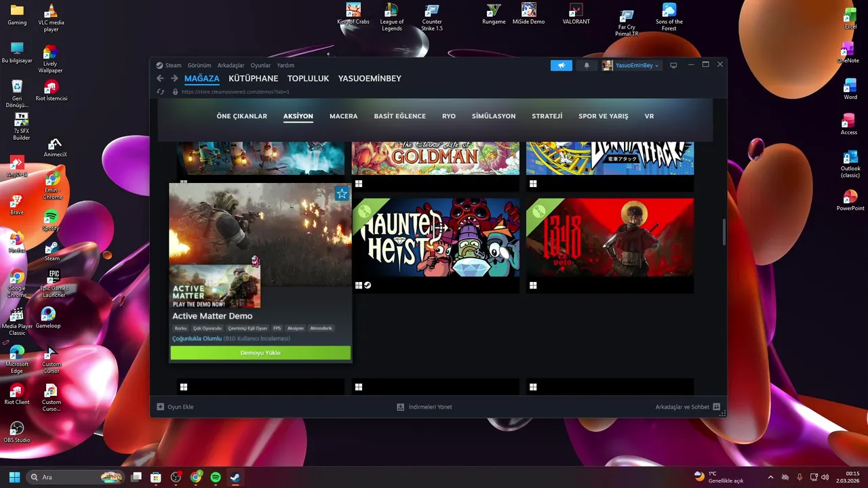
Task: Click the Steam store page scrollbar
Action: point(724,232)
